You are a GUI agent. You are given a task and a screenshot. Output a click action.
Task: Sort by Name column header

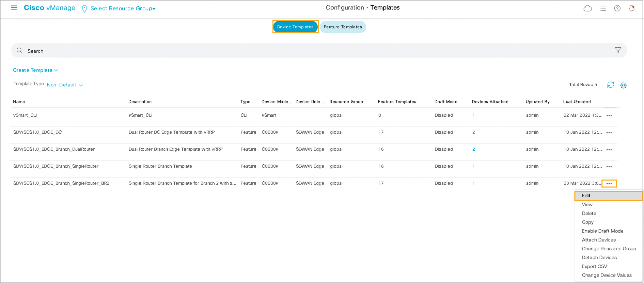point(19,102)
